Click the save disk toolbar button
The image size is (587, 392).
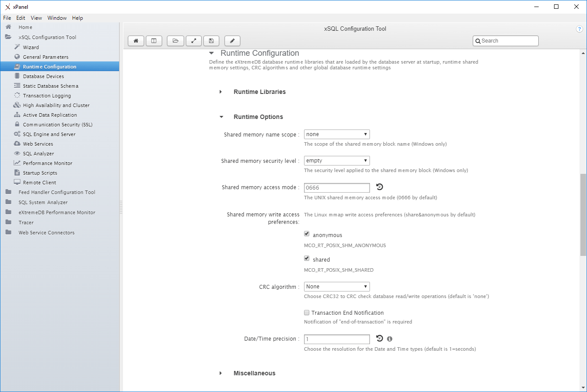tap(211, 41)
